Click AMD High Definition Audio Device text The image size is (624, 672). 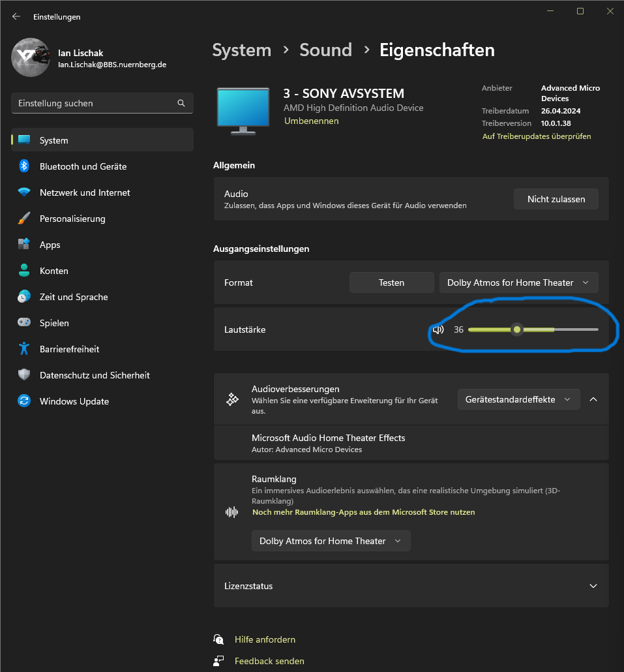pos(353,108)
